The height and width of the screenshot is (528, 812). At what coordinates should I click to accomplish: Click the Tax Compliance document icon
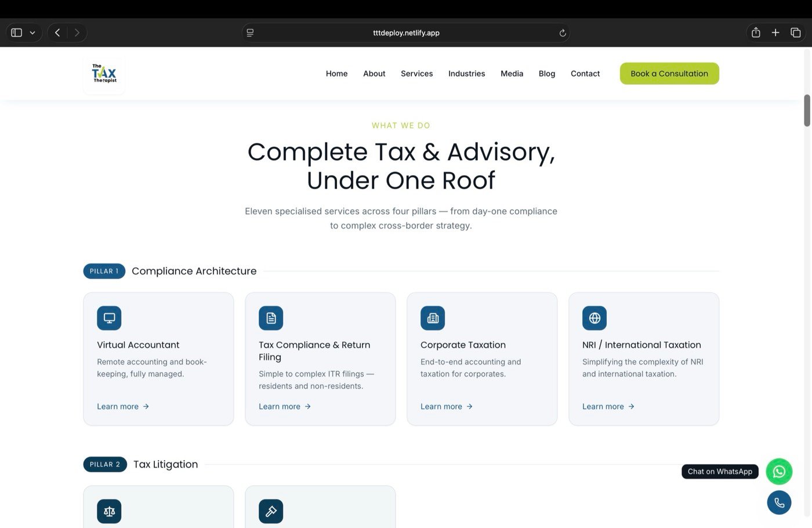click(271, 318)
